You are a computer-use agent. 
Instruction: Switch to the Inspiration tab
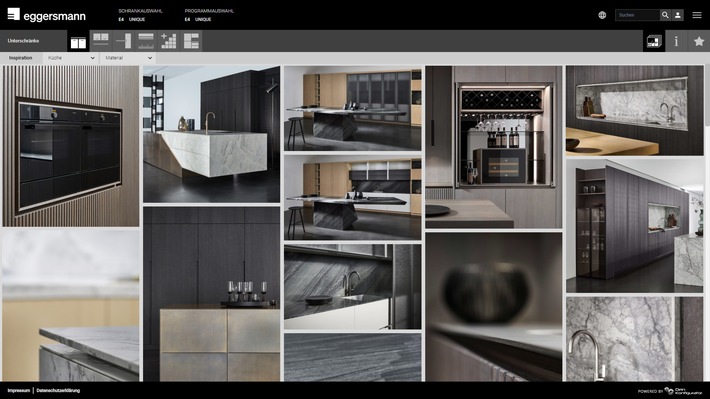(x=21, y=58)
